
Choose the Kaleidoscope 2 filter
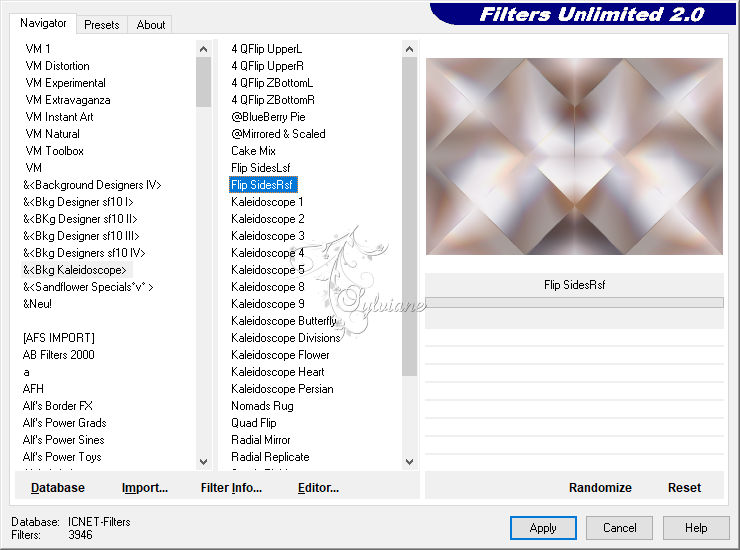[x=268, y=219]
